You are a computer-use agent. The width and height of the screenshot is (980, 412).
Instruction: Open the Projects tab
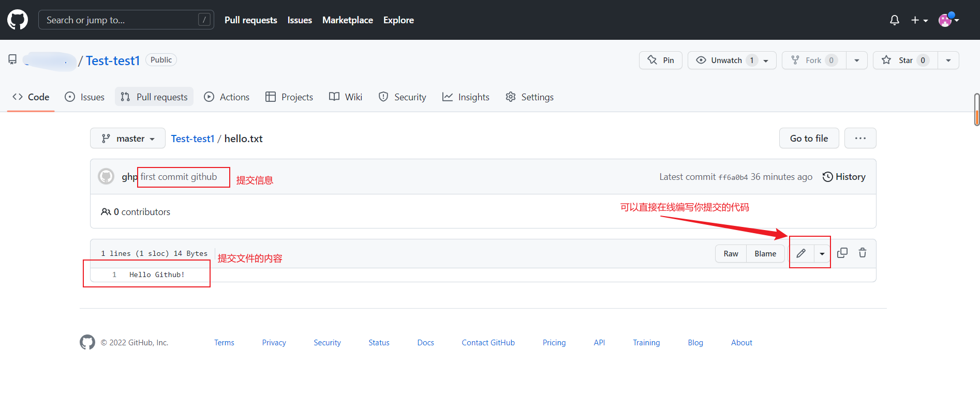point(289,97)
